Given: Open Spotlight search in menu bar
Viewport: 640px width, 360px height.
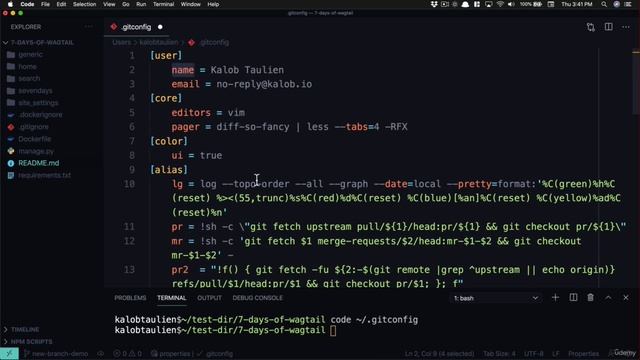Looking at the screenshot, I should pyautogui.click(x=604, y=4).
